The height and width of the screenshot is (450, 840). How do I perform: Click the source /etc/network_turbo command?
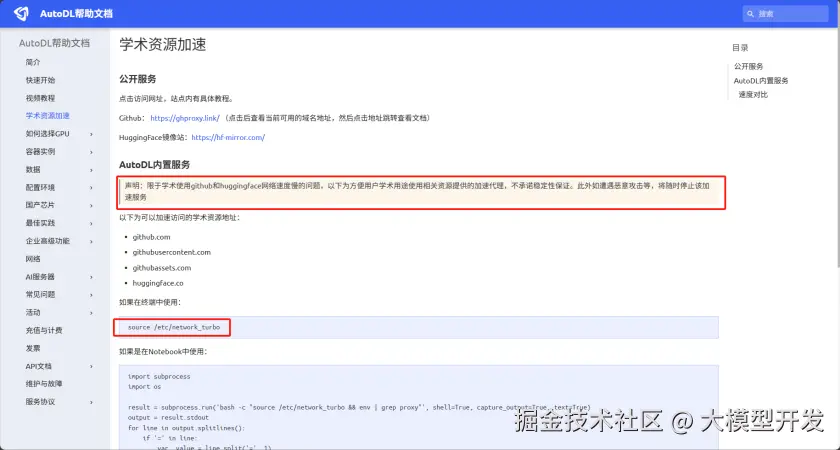[174, 327]
